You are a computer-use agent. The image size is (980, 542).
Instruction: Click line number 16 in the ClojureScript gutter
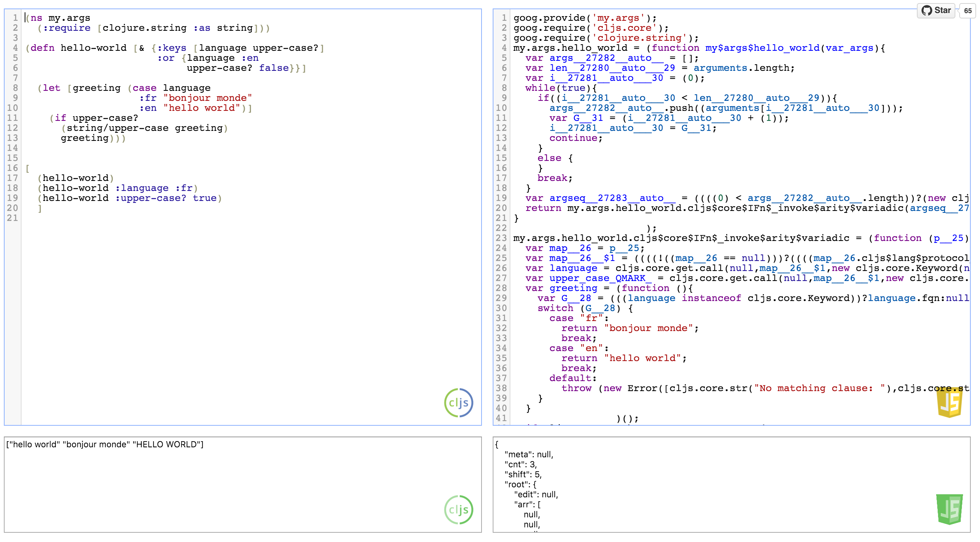12,168
